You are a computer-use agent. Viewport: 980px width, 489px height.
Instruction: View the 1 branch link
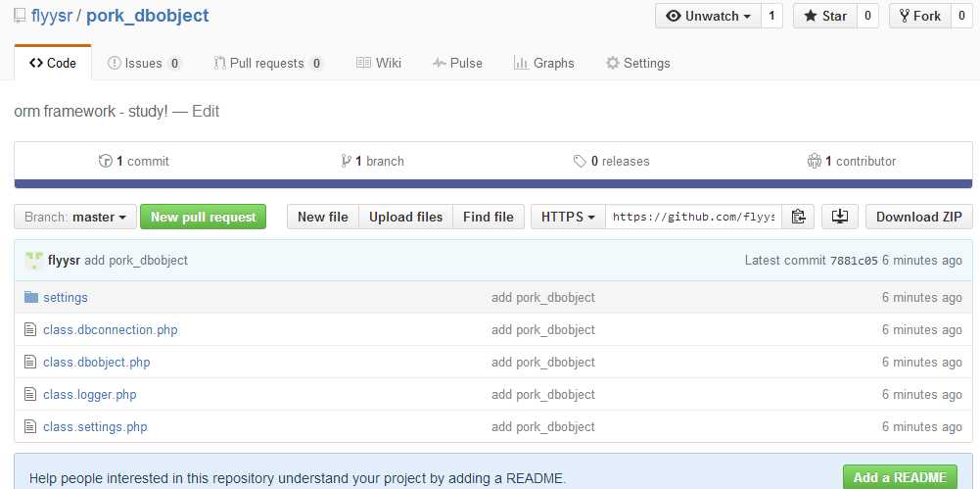pyautogui.click(x=372, y=162)
